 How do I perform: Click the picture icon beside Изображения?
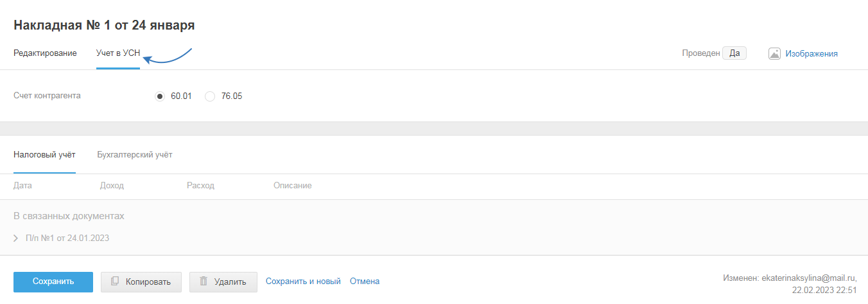point(774,54)
